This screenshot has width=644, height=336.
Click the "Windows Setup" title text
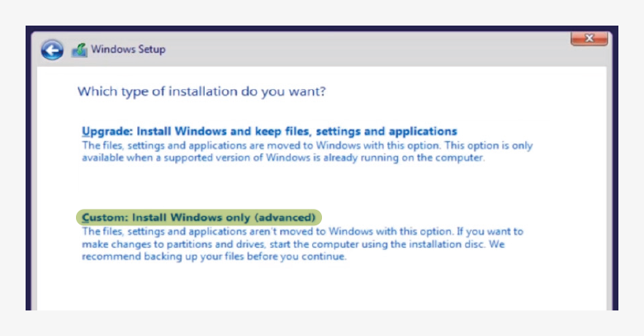[x=128, y=50]
